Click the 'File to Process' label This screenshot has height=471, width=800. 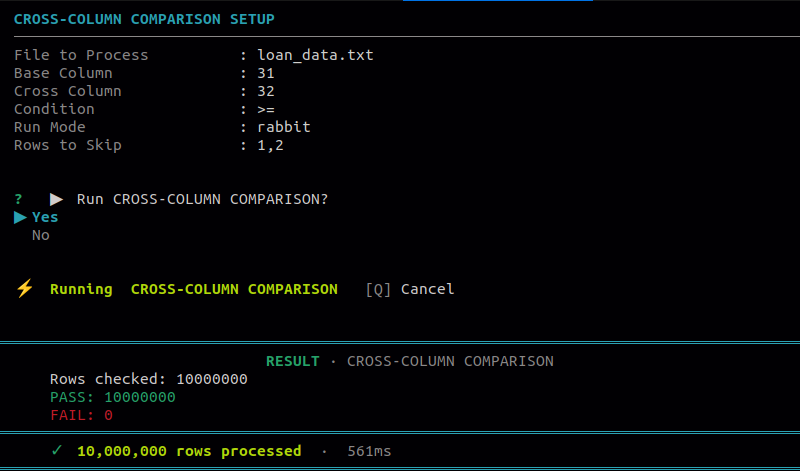[x=81, y=55]
